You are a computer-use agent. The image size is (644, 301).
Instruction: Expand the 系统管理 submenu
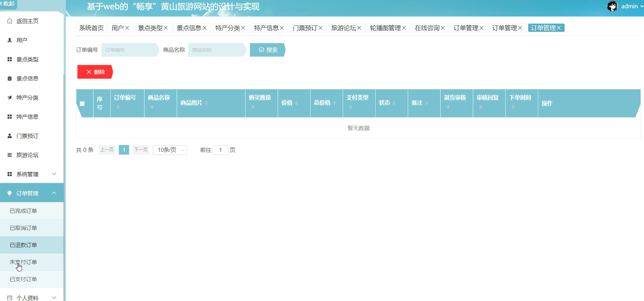(54, 174)
